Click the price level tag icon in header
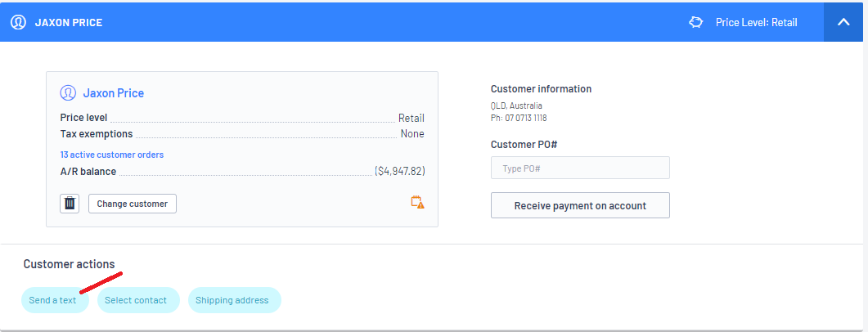The width and height of the screenshot is (868, 332). coord(696,22)
